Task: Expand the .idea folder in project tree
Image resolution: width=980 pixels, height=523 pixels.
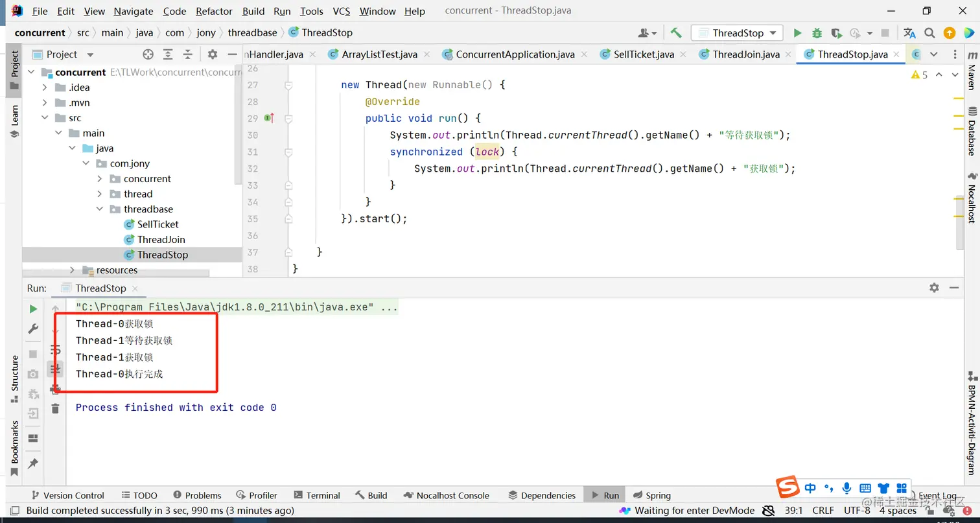Action: point(45,87)
